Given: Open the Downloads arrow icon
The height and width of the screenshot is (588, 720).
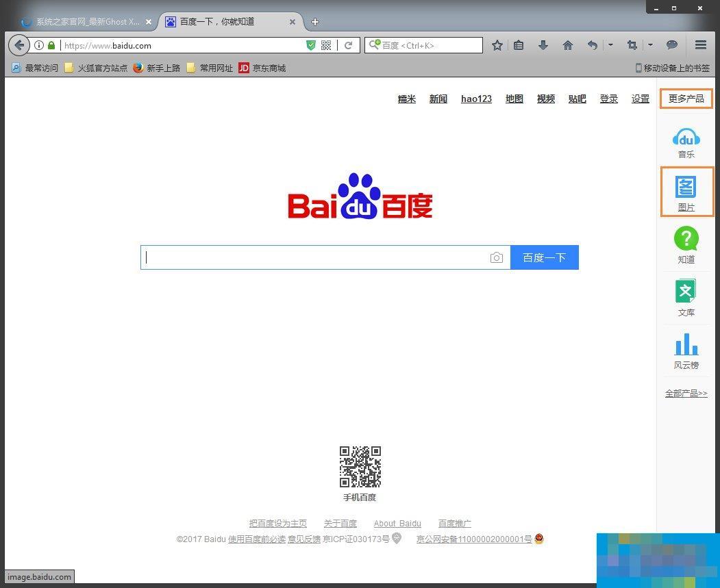Looking at the screenshot, I should click(543, 45).
